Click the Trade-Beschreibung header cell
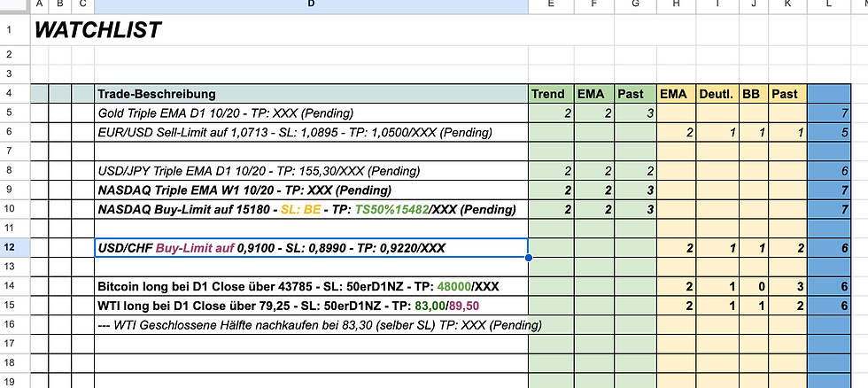This screenshot has width=868, height=388. [311, 94]
